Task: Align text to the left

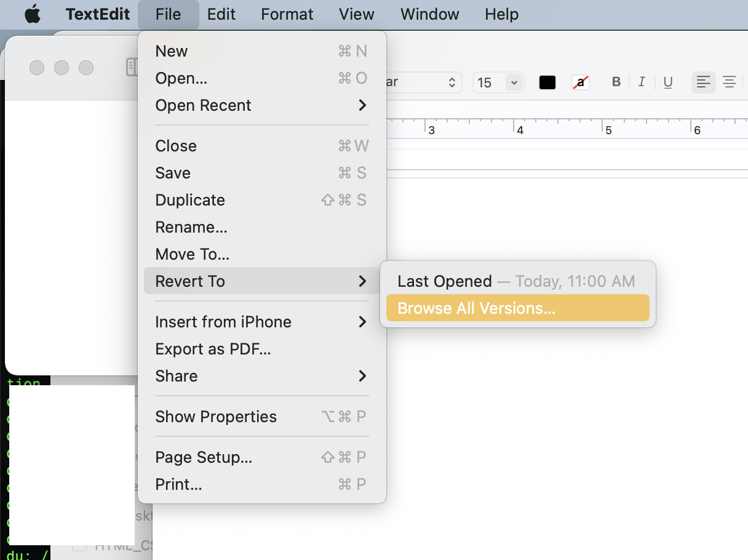Action: click(703, 82)
